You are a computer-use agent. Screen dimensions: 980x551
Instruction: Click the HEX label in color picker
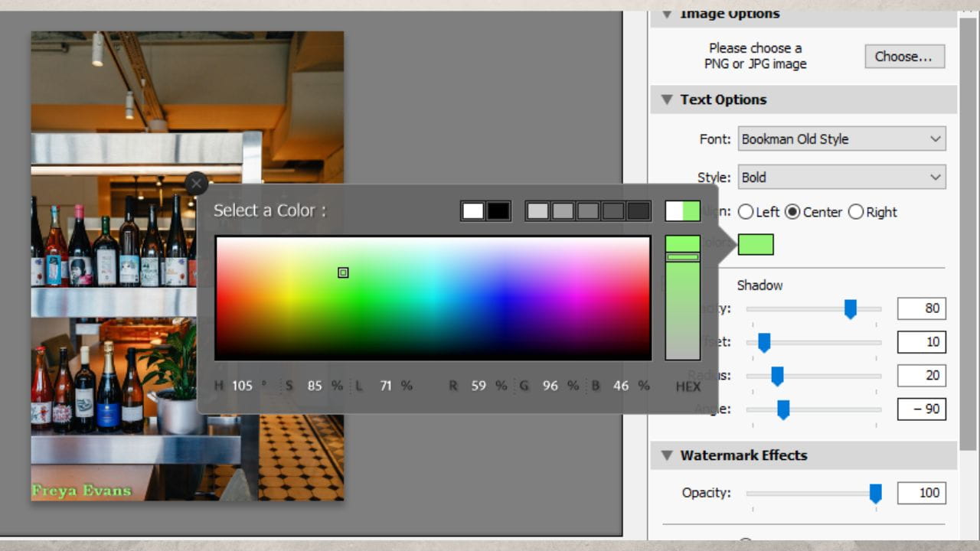[x=688, y=386]
